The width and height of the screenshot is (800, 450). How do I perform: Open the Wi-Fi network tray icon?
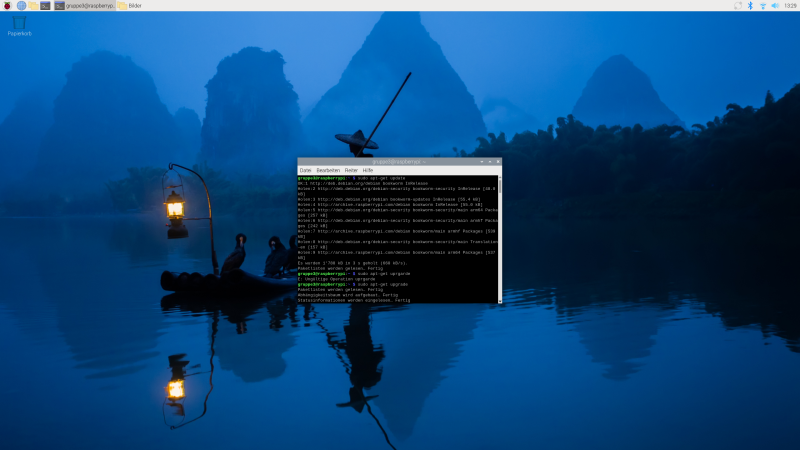pyautogui.click(x=762, y=6)
